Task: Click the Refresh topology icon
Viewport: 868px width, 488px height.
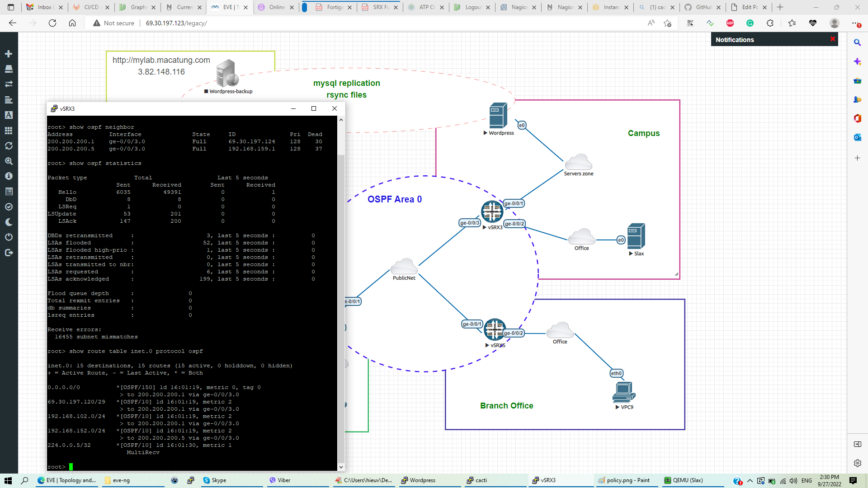Action: [9, 145]
